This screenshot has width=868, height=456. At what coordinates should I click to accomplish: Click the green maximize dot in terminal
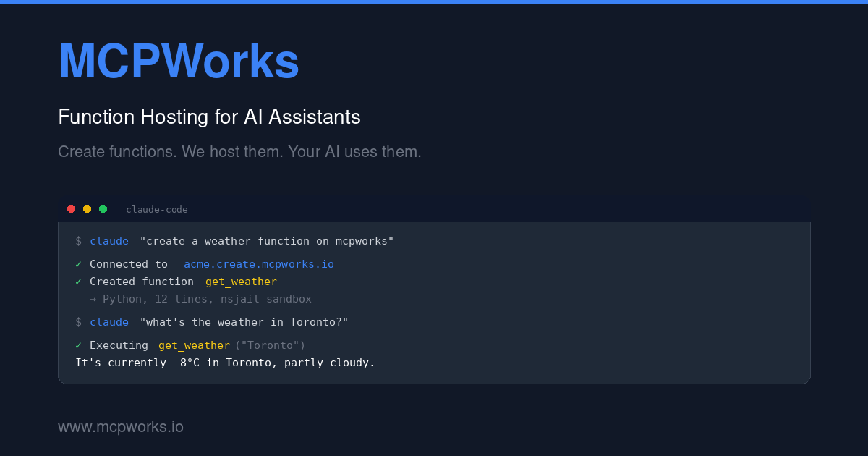click(x=103, y=209)
